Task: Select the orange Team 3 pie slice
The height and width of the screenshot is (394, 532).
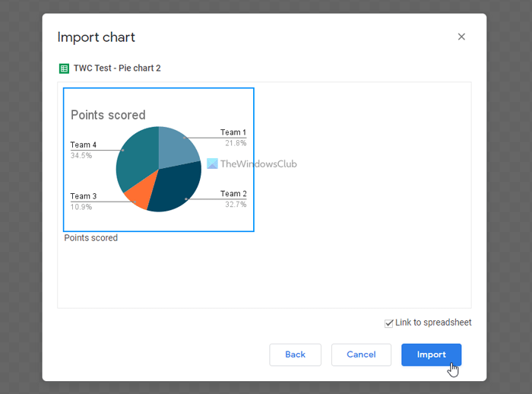Action: [138, 194]
